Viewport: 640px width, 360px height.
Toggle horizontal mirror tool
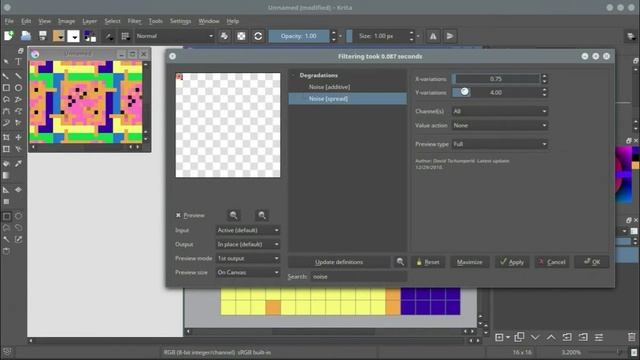tap(433, 36)
